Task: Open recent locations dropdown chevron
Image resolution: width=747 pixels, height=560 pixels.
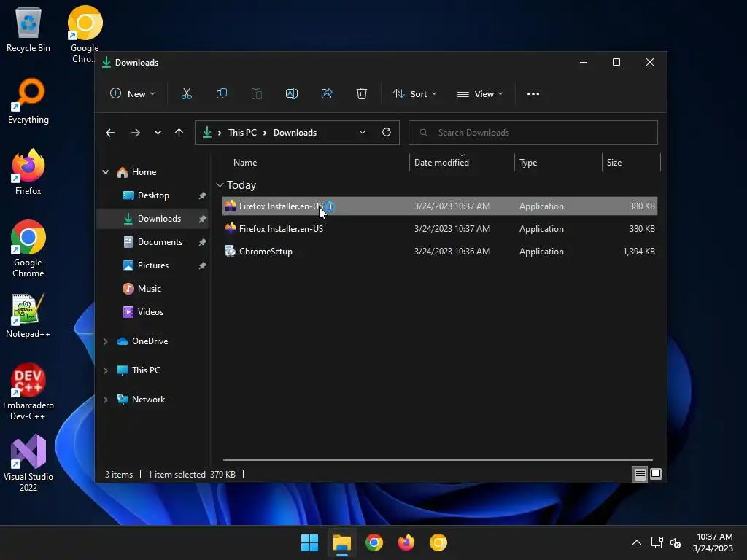Action: (158, 133)
